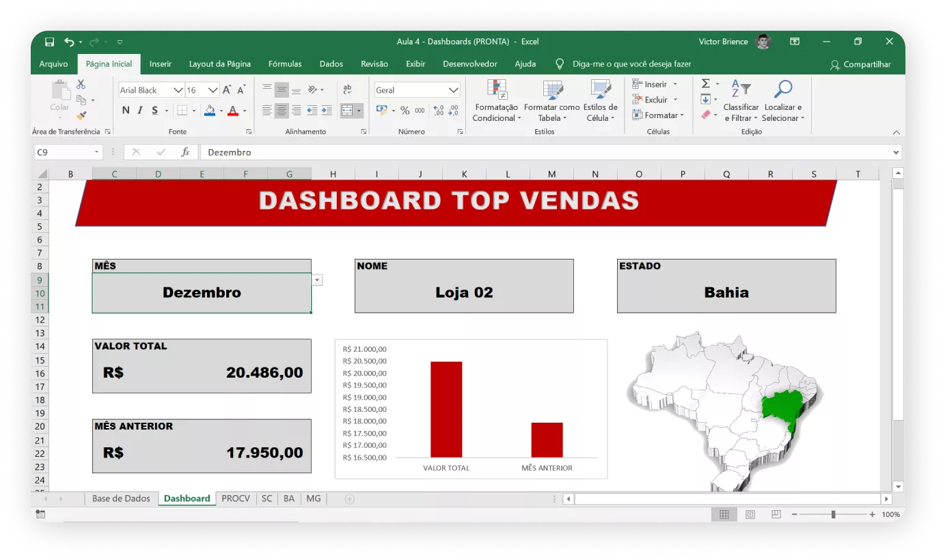Click the Compartilhar share button

[861, 64]
